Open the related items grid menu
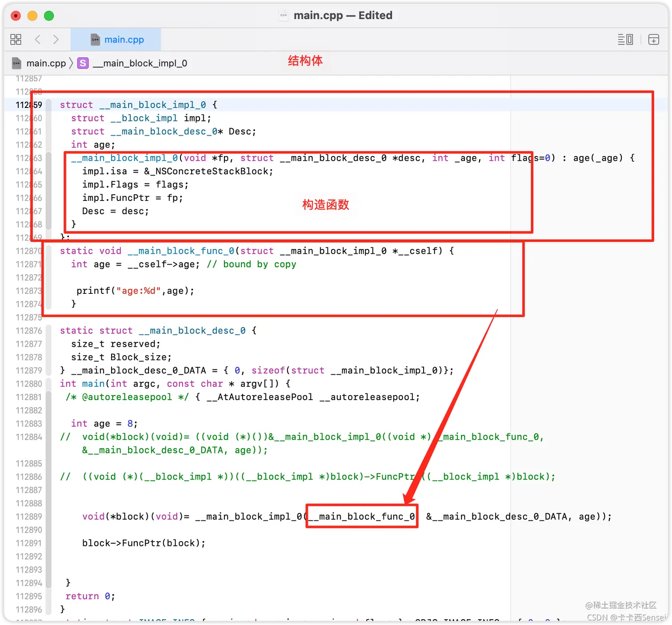 click(x=16, y=40)
